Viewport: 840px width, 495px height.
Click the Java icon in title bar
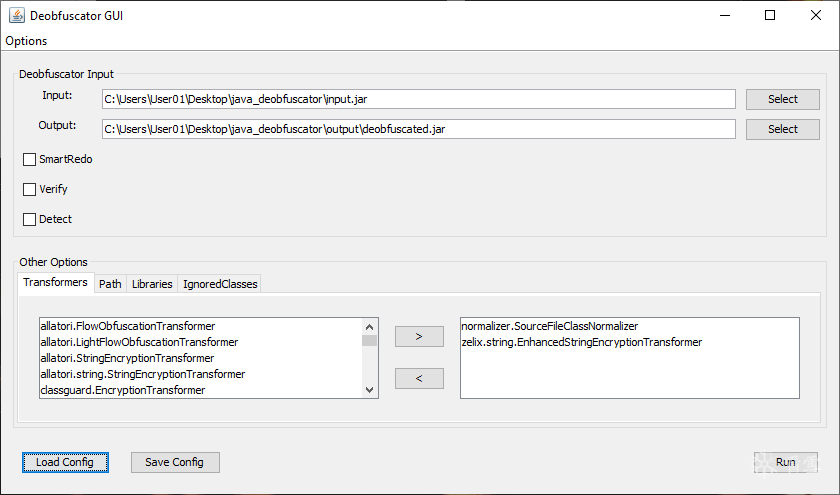17,16
